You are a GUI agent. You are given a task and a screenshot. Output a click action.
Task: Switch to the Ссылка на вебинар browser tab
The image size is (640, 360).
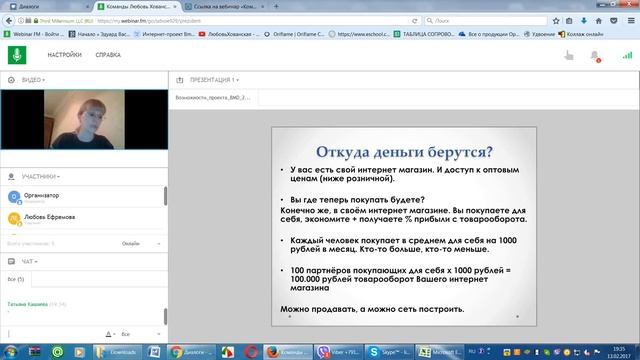[x=224, y=7]
